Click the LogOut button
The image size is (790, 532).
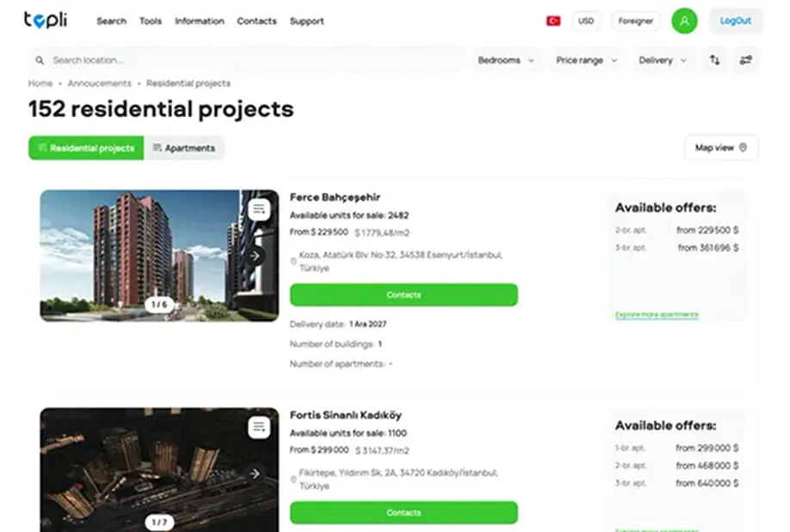click(736, 22)
